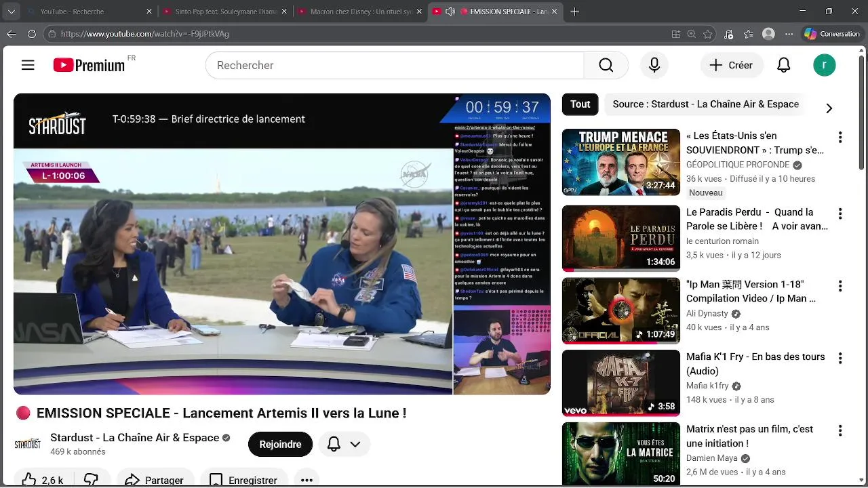868x488 pixels.
Task: Open "Matrix n'est pas un film" title
Action: [x=750, y=436]
